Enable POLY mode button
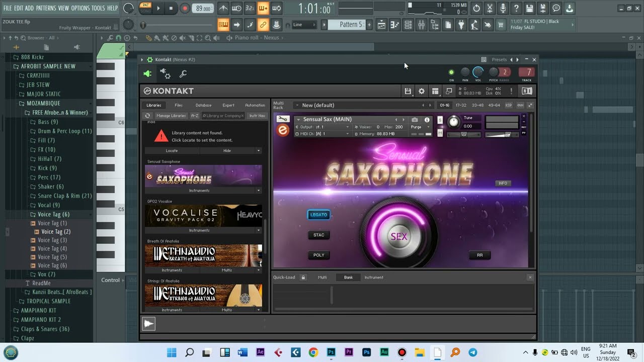 318,255
